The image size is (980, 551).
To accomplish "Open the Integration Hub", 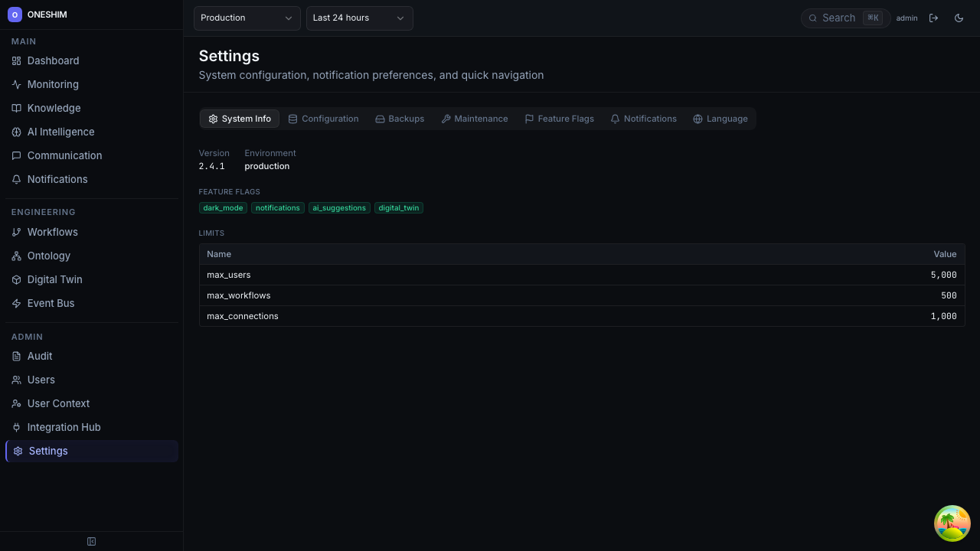I will pyautogui.click(x=64, y=427).
